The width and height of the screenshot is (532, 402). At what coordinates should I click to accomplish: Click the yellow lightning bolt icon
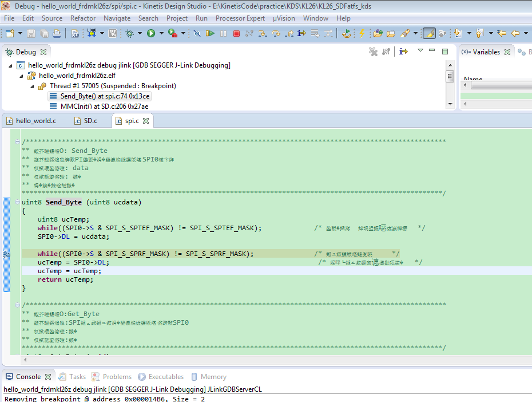click(x=362, y=33)
